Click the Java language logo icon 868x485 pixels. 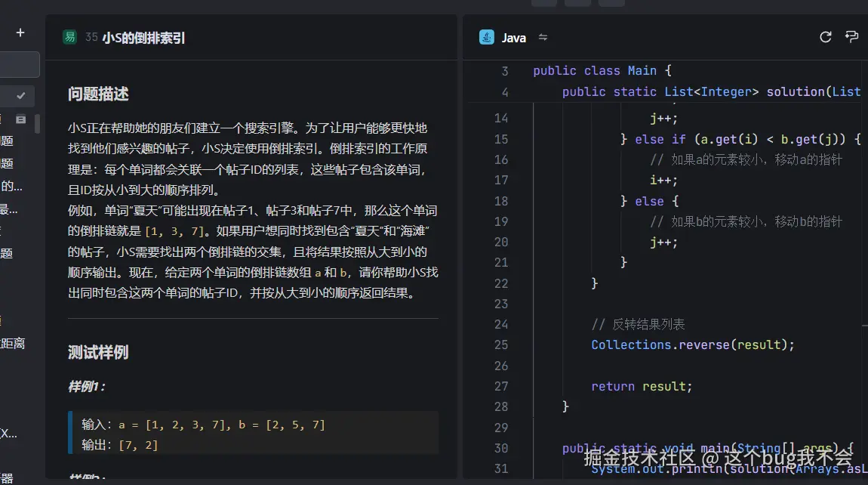point(485,36)
